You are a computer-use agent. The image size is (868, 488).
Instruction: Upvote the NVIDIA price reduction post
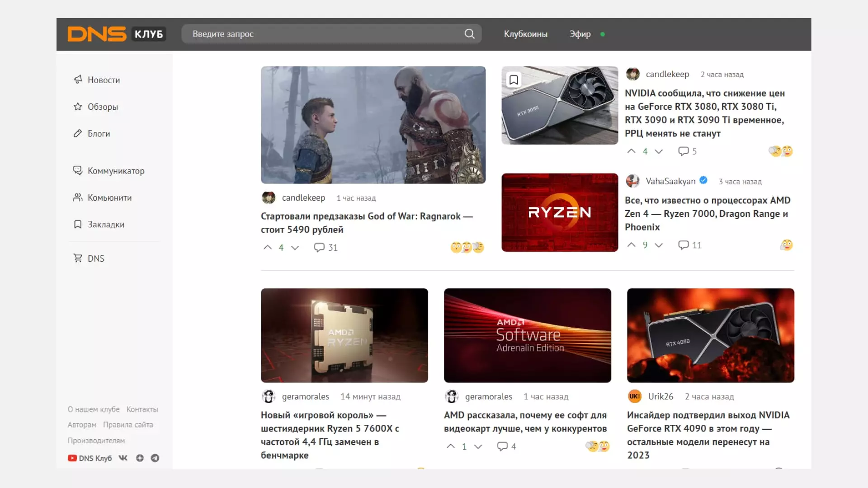[632, 151]
